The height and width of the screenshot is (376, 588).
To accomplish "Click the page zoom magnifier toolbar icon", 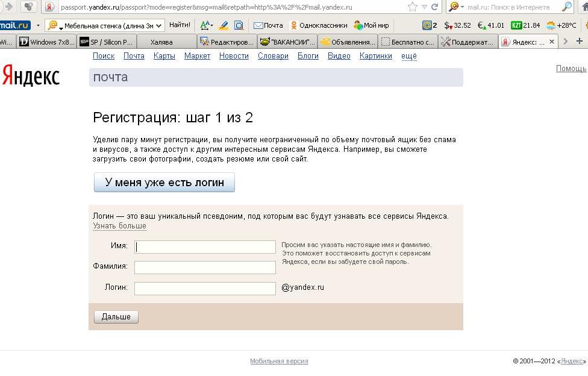I will pyautogui.click(x=239, y=25).
